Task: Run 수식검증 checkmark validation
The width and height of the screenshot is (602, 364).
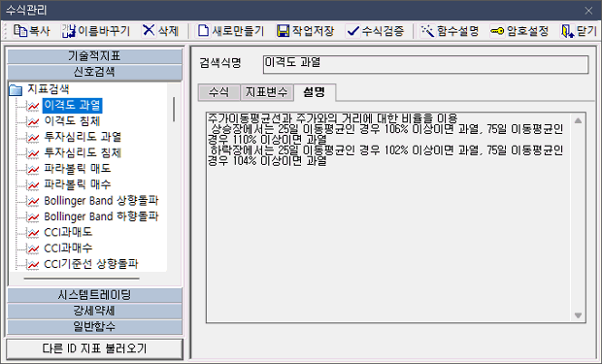Action: tap(352, 31)
